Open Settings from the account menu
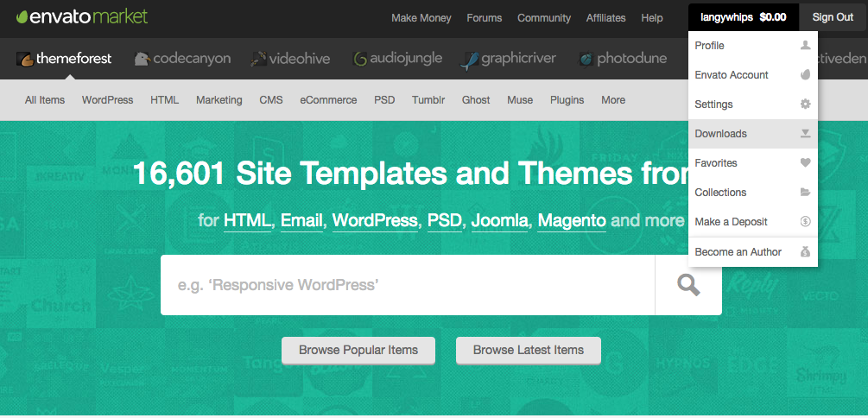This screenshot has height=418, width=868. pyautogui.click(x=753, y=104)
